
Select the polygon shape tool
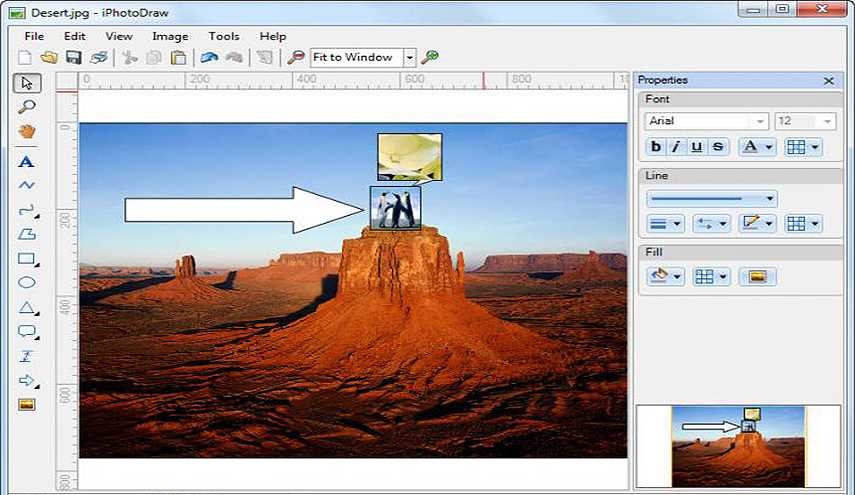click(27, 234)
